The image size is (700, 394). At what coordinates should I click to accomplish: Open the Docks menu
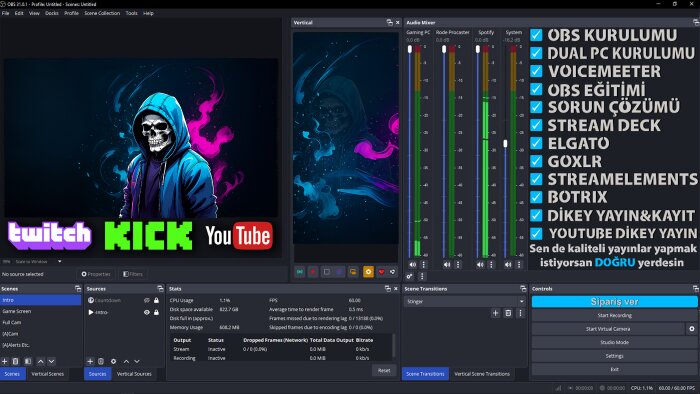52,13
